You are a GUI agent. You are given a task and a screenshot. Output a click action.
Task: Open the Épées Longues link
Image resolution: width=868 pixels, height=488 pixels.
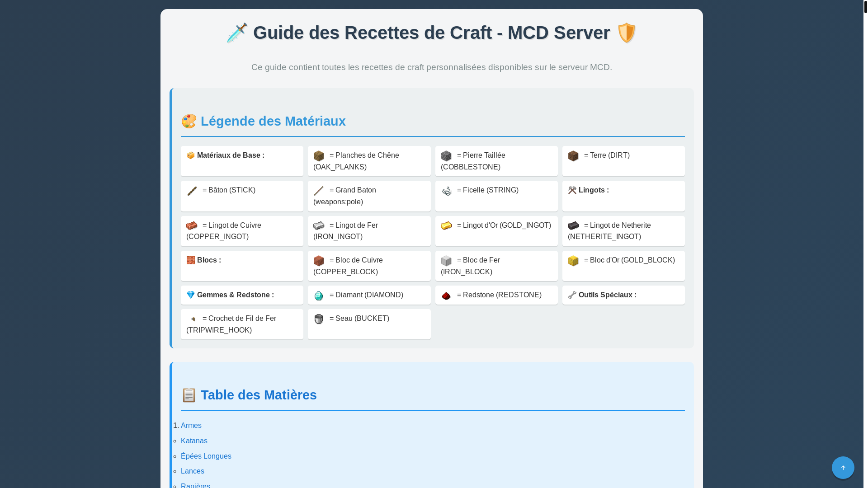(x=206, y=456)
